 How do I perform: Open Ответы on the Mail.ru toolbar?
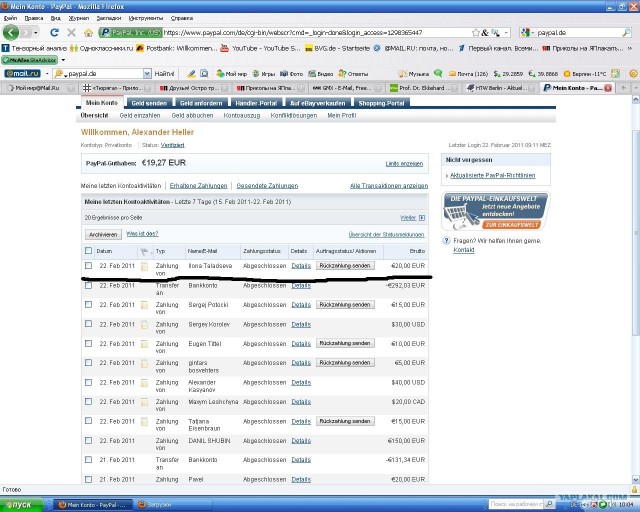coord(353,74)
